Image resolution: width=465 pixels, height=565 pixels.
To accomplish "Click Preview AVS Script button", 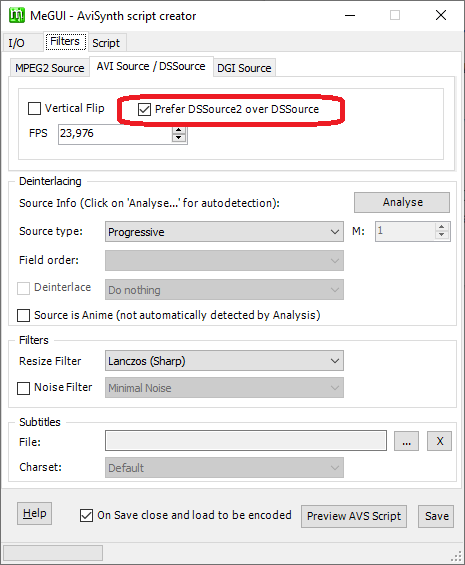I will 354,516.
